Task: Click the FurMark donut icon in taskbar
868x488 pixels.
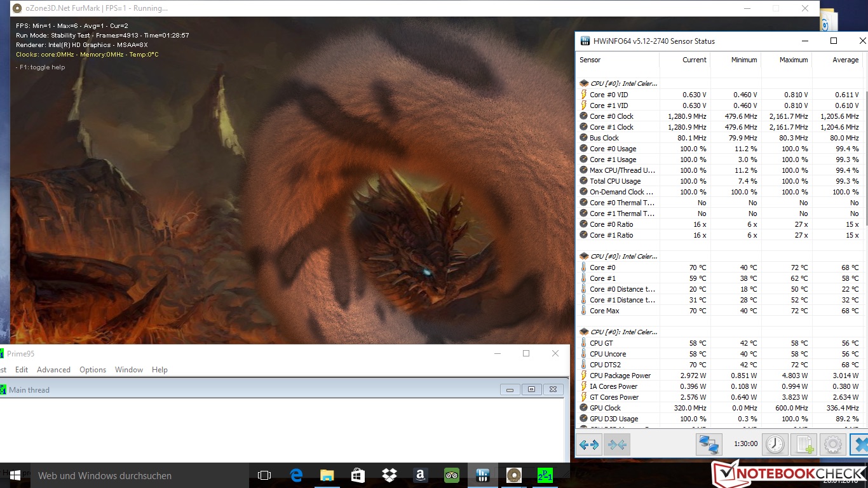Action: (513, 475)
